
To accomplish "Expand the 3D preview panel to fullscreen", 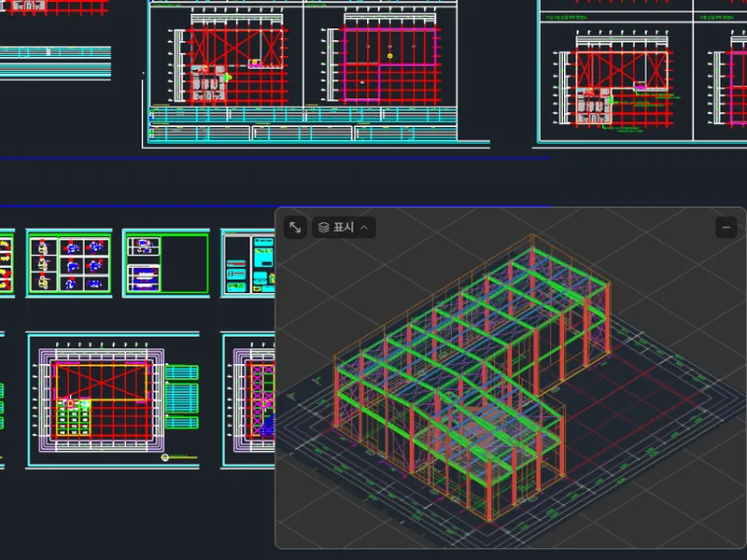I will coord(295,228).
